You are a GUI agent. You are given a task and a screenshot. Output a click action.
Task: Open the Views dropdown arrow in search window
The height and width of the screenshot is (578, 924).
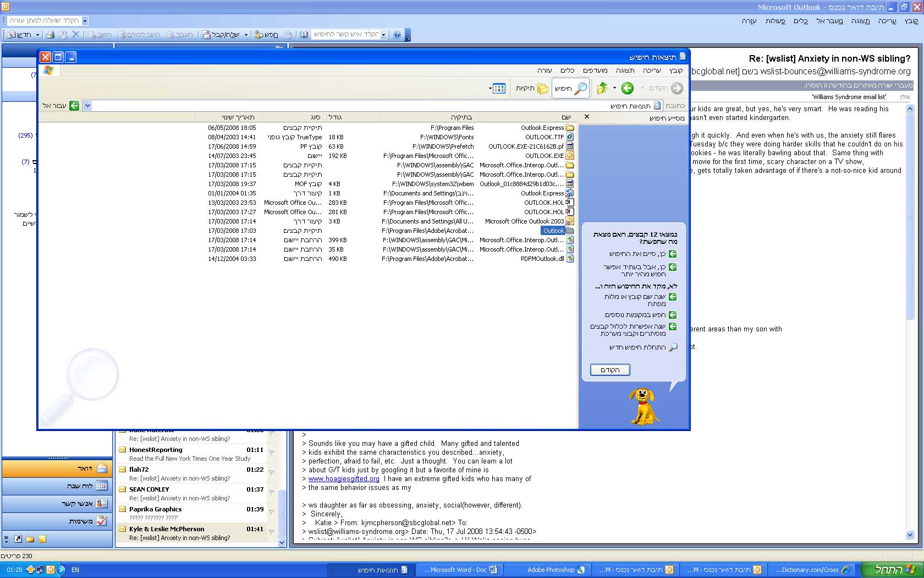490,88
